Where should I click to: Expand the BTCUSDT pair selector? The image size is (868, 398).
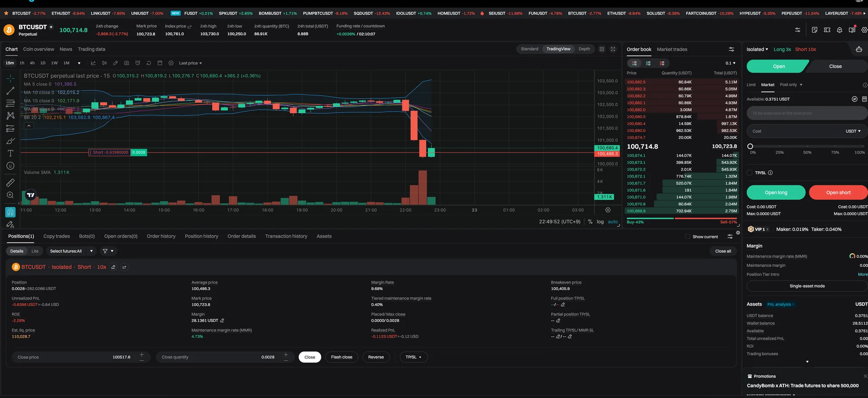coord(51,27)
